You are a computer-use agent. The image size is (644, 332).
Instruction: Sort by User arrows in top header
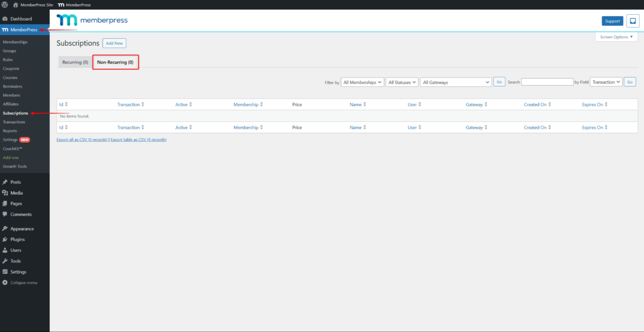[420, 104]
